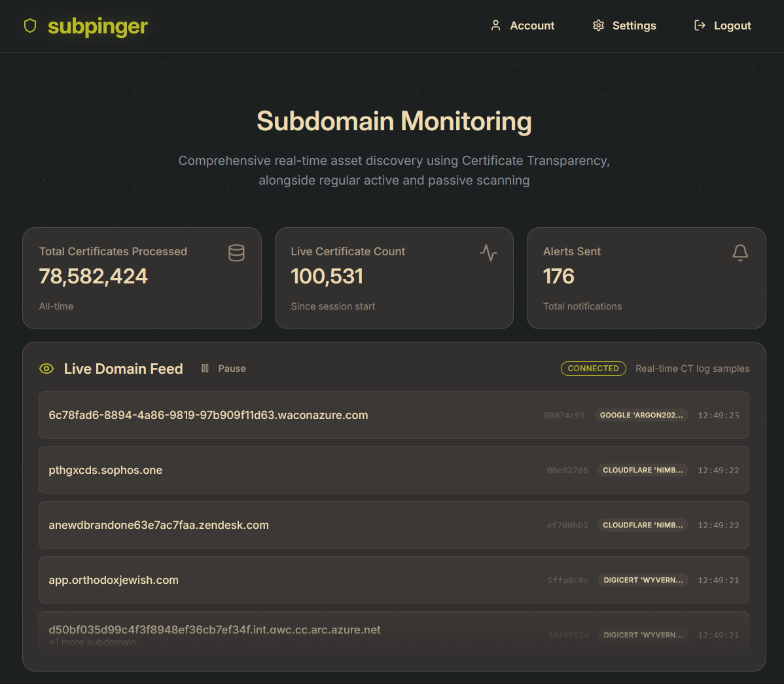Click the bell icon on Alerts Sent card
This screenshot has height=684, width=784.
pos(740,253)
